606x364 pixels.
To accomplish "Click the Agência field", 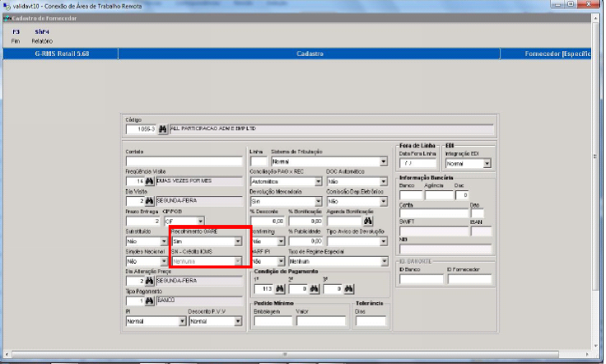I will point(439,195).
